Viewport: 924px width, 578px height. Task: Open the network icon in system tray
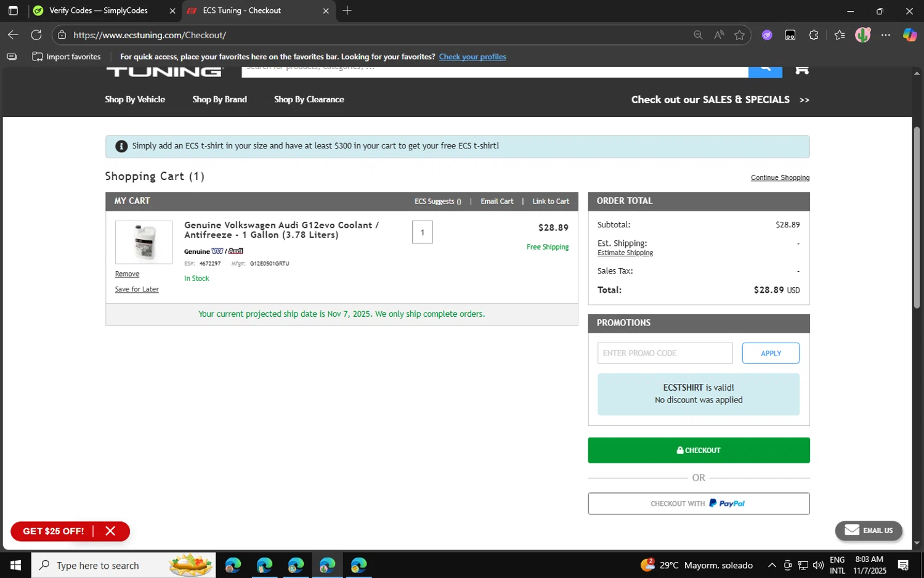[803, 565]
